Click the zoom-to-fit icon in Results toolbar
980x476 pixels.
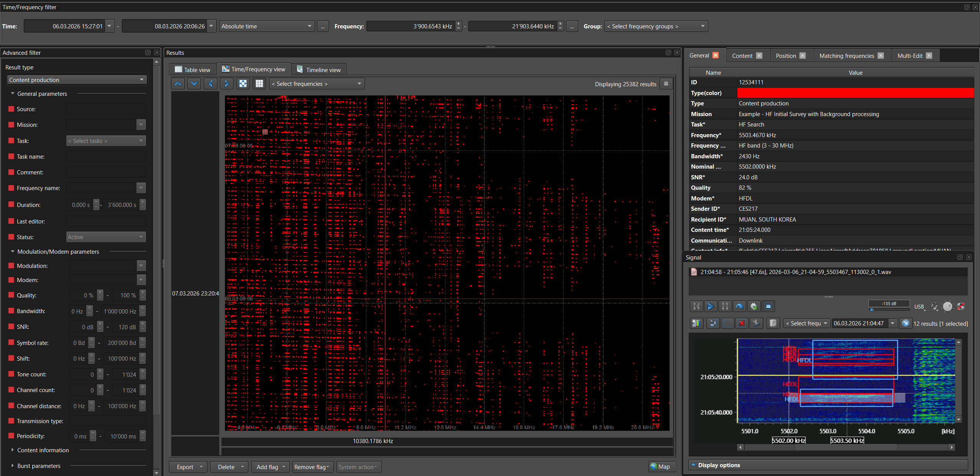point(243,84)
